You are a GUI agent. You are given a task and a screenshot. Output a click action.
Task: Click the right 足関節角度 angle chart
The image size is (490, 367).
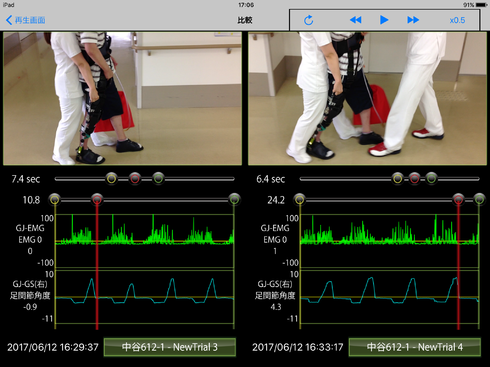389,297
